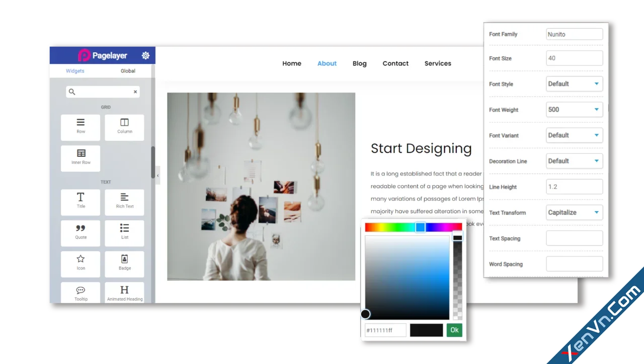Clear the widget search field
The image size is (644, 364).
click(x=135, y=92)
